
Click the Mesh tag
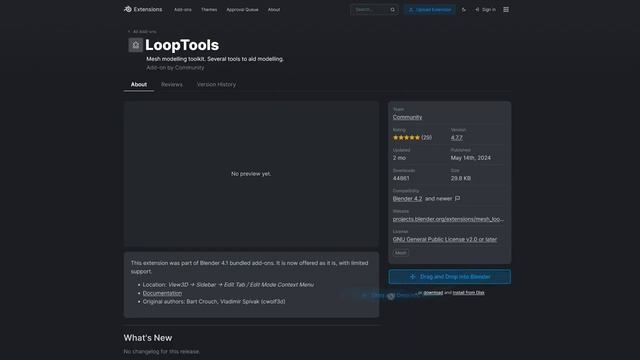(x=401, y=253)
